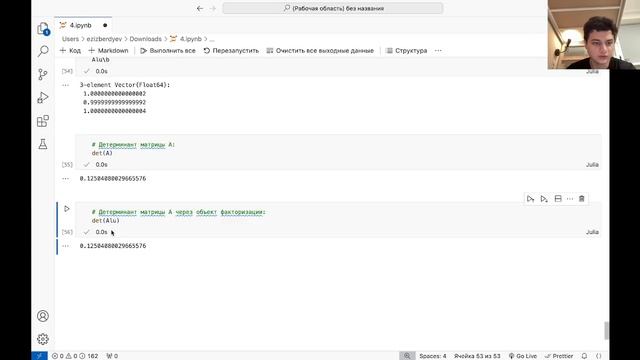Open notebook toolbar overflow ellipsis
Screen dimensions: 640x360
coord(438,51)
